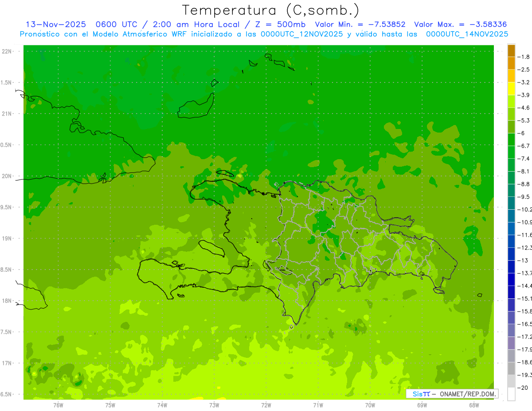Click the green swatch between -6 and -6.7
This screenshot has height=411, width=532.
tap(511, 140)
